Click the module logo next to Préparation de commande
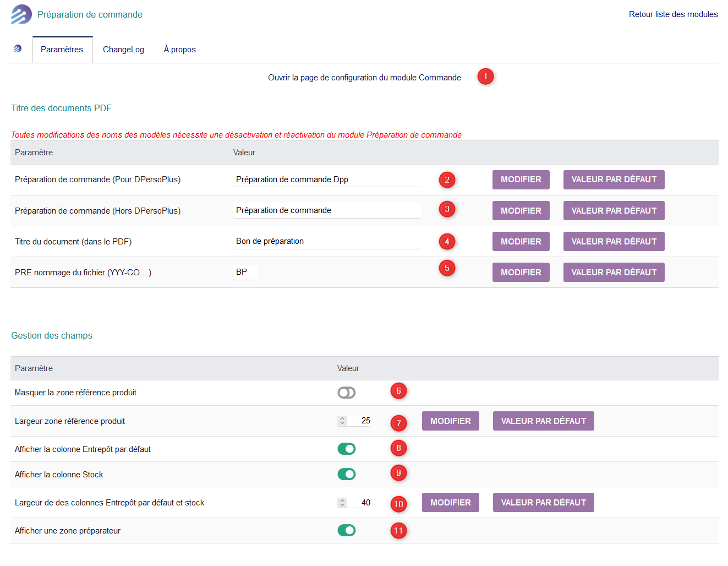Image resolution: width=728 pixels, height=566 pixels. coord(21,14)
